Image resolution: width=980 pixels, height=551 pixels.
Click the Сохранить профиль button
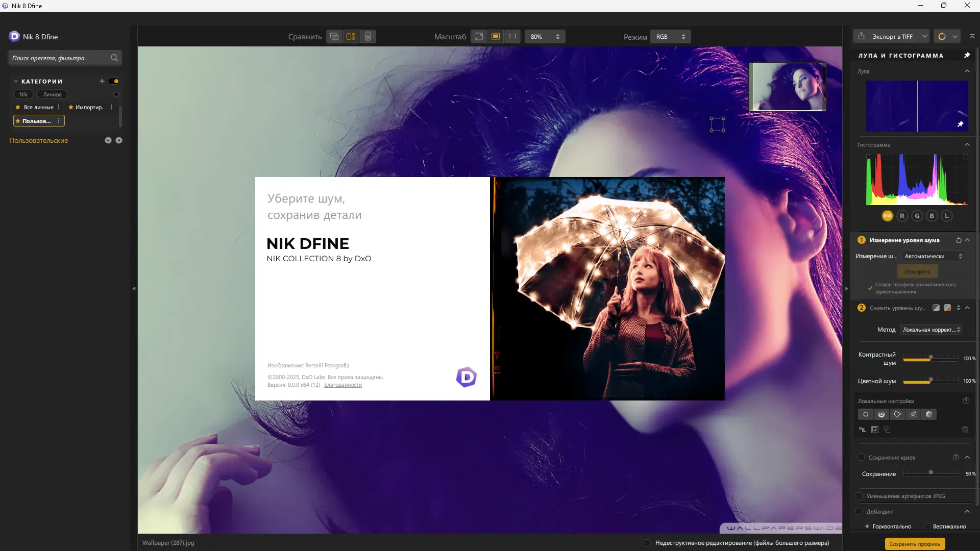pyautogui.click(x=915, y=544)
